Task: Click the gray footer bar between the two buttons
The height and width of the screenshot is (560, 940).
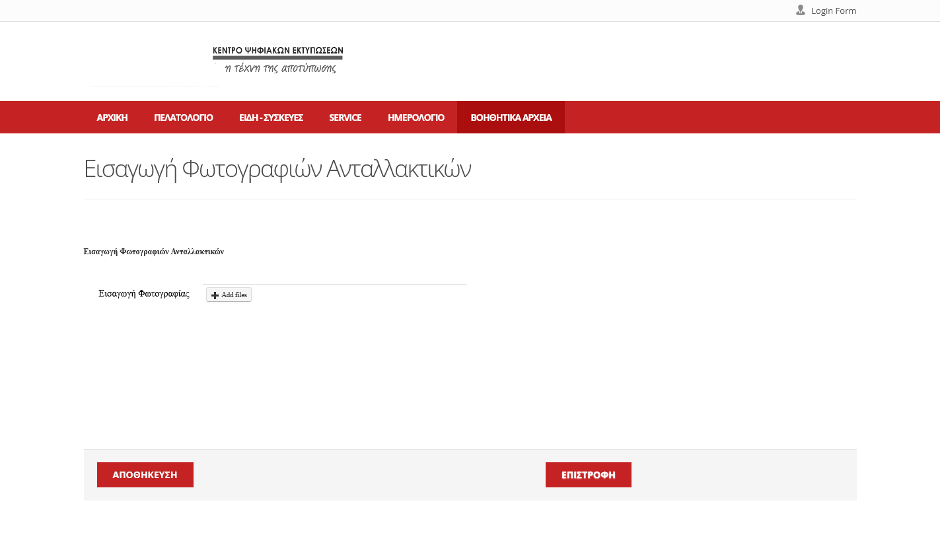Action: (369, 475)
